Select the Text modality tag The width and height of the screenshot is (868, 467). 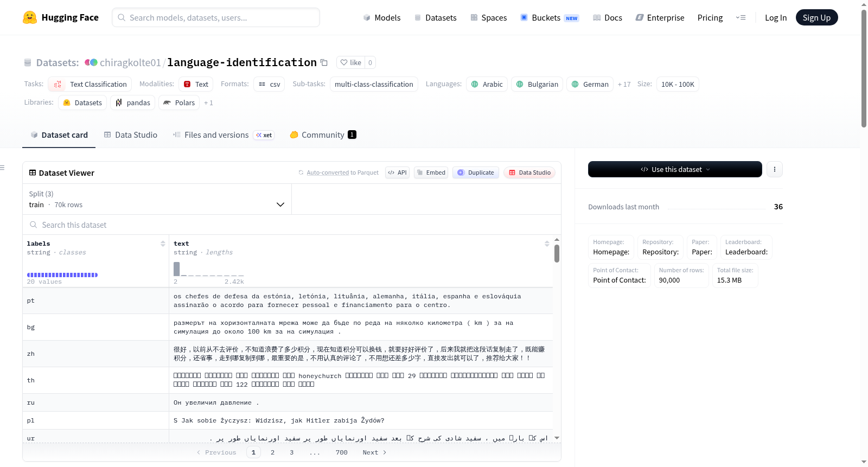[x=196, y=84]
